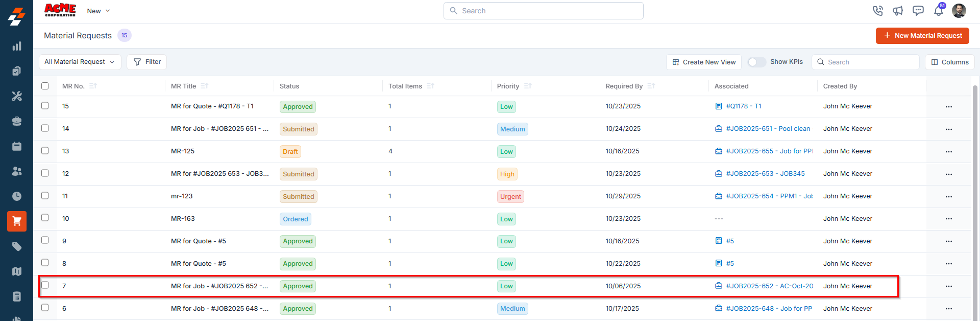Click the vertical scrollbar of the table

(975, 202)
